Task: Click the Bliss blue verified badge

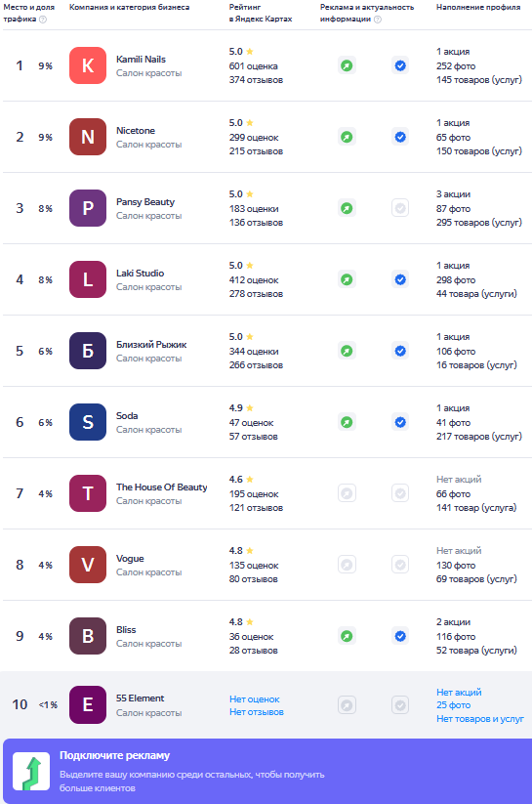Action: click(400, 636)
